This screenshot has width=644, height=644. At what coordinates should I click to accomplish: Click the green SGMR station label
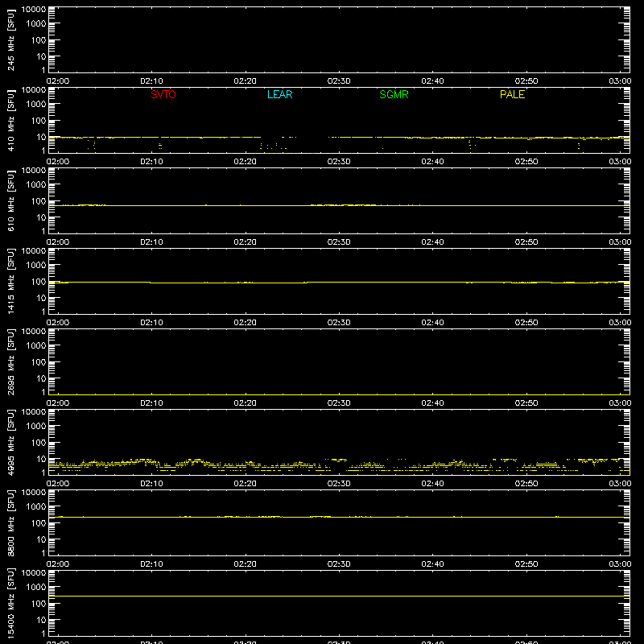394,94
